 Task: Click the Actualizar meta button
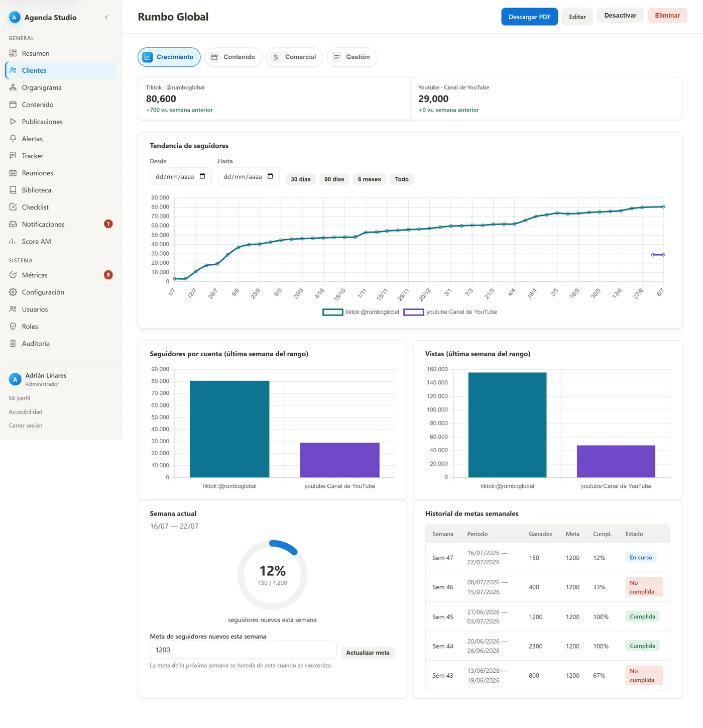(368, 653)
